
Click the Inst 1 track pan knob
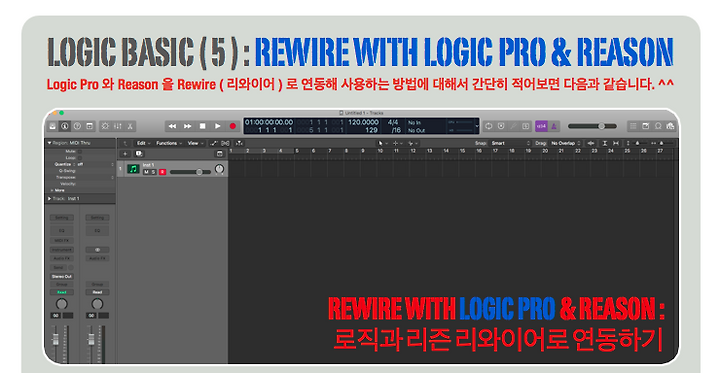pos(219,169)
